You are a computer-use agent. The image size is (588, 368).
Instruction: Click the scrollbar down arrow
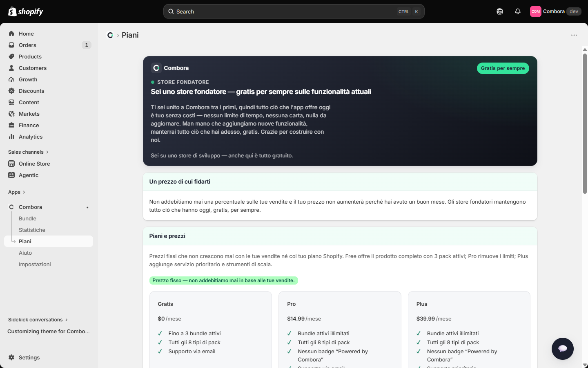click(x=585, y=365)
